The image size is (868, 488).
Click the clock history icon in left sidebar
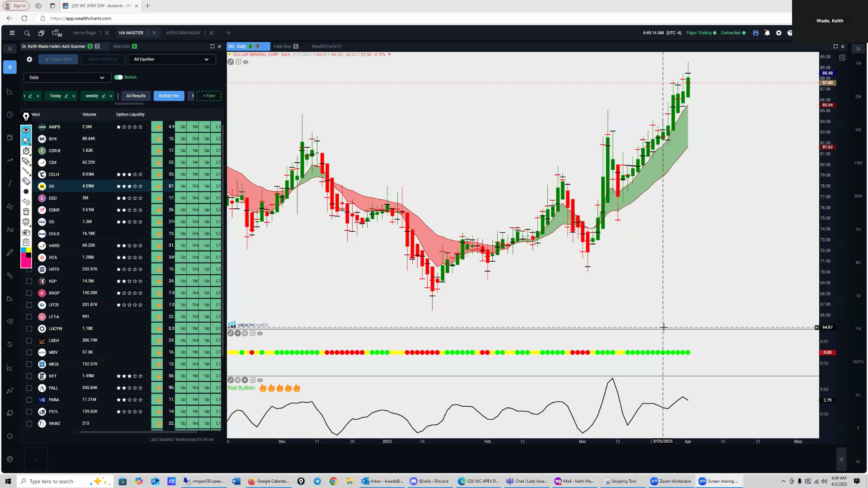pos(10,115)
